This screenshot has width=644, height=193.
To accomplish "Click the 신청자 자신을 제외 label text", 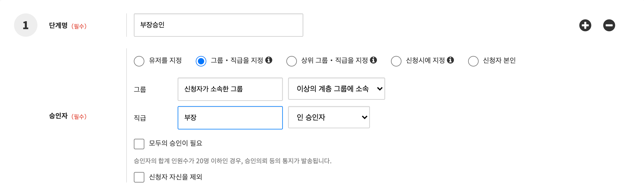I will tap(176, 177).
